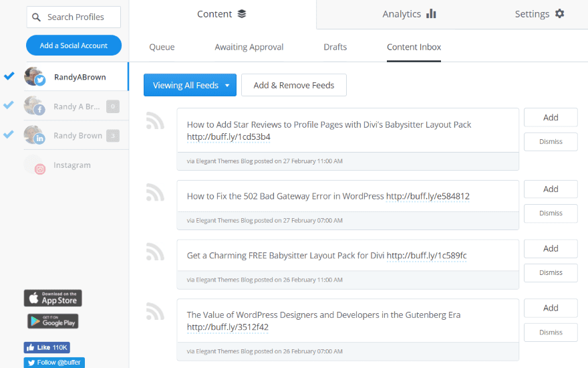588x368 pixels.
Task: Open the Settings tab with gear icon
Action: coord(539,14)
